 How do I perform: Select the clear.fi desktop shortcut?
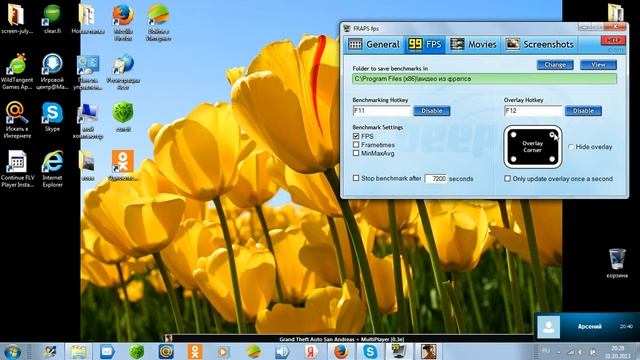pyautogui.click(x=52, y=18)
